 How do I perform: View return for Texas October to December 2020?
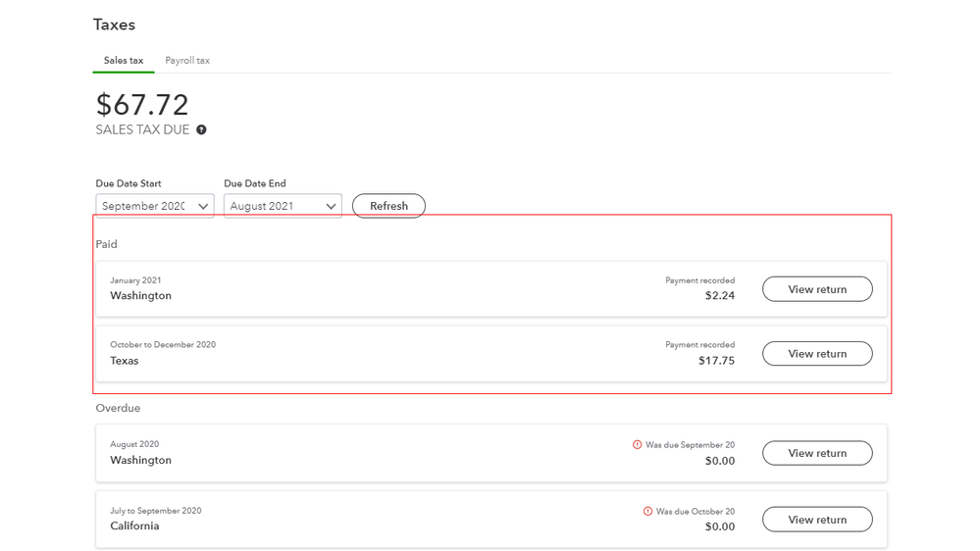[x=817, y=354]
